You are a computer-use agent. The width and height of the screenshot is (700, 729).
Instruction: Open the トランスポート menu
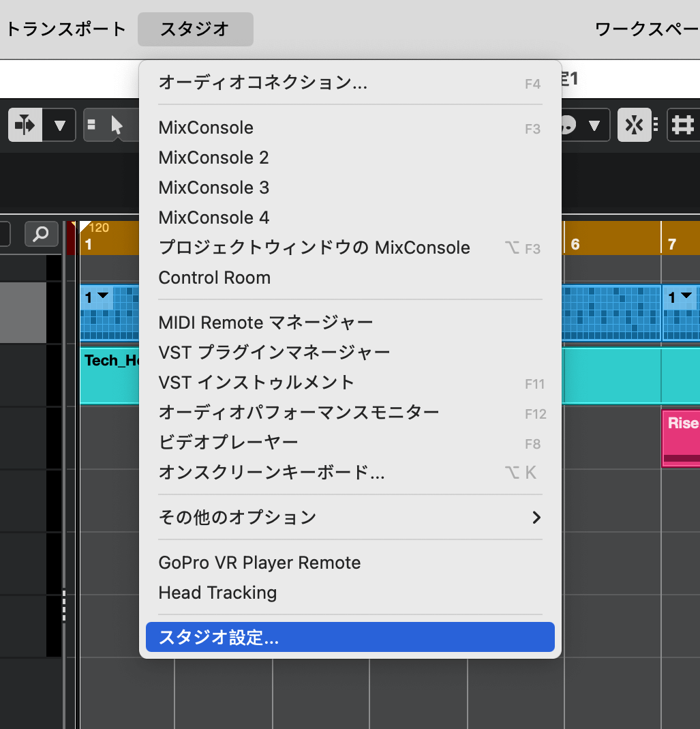66,29
